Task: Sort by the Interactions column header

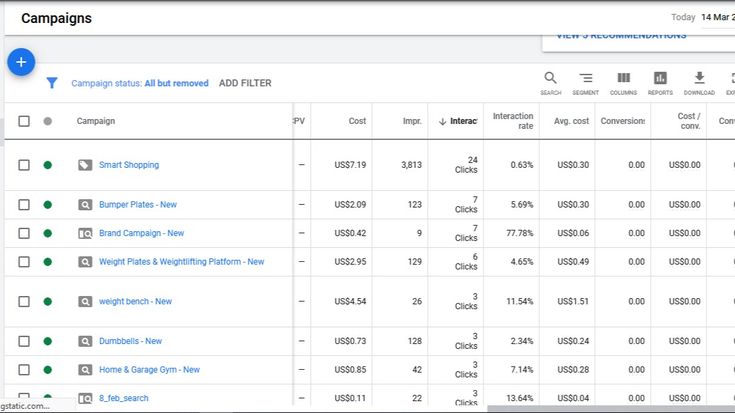Action: pos(458,121)
